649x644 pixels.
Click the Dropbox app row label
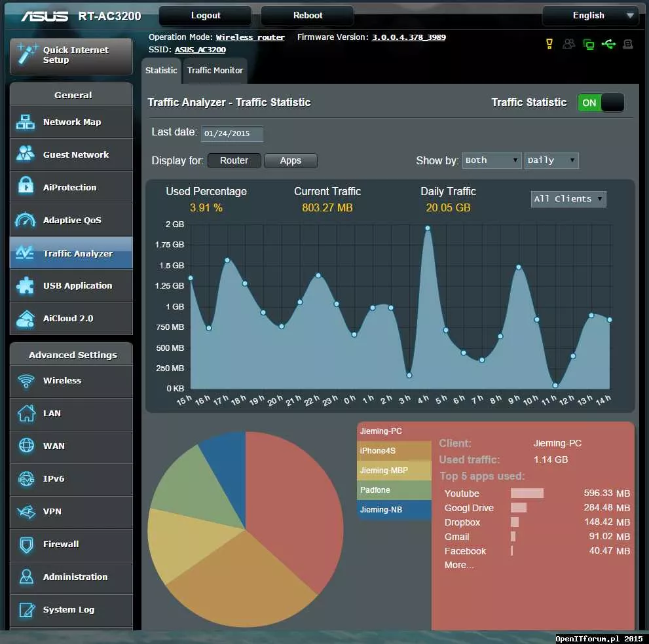coord(462,522)
